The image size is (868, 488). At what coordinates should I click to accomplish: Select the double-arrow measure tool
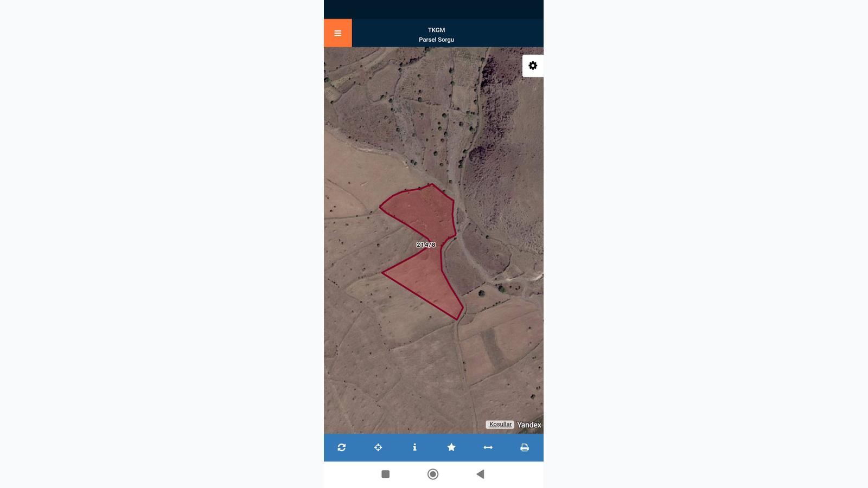pyautogui.click(x=488, y=447)
